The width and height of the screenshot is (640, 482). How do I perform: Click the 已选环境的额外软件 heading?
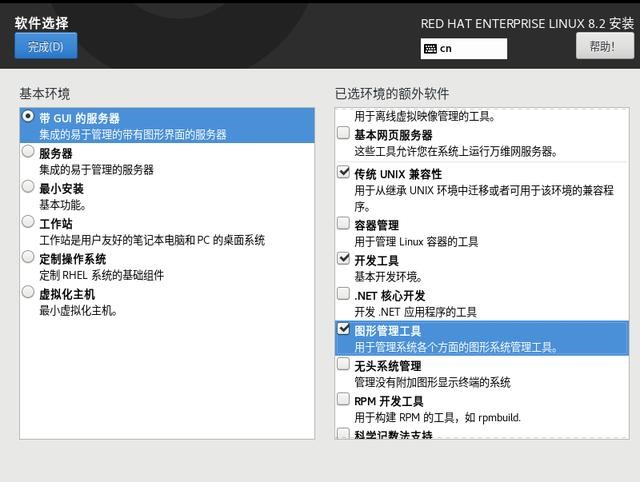click(392, 93)
